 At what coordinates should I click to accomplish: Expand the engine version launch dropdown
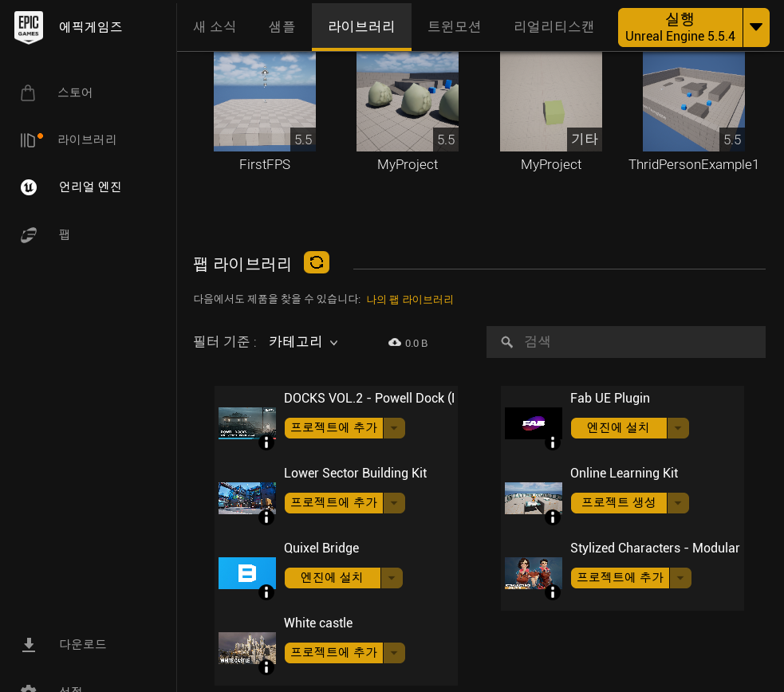[x=757, y=27]
